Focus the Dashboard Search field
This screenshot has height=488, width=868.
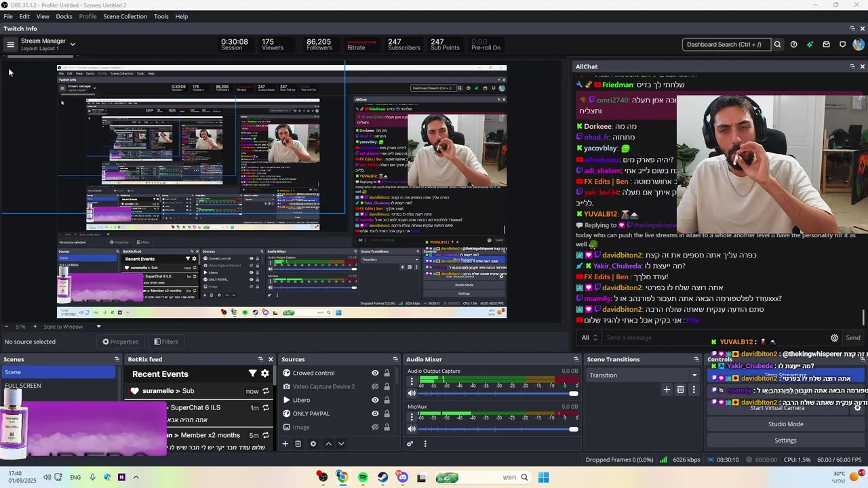click(726, 45)
